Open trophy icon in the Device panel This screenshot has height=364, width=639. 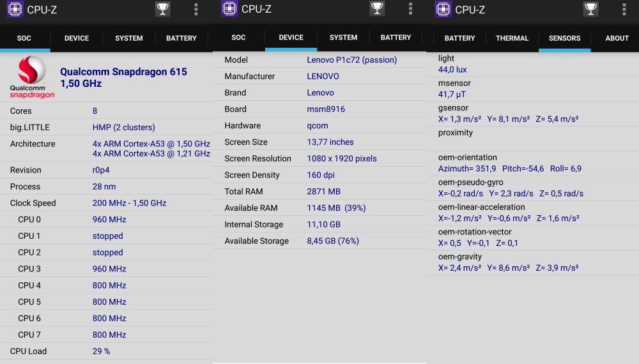coord(377,8)
